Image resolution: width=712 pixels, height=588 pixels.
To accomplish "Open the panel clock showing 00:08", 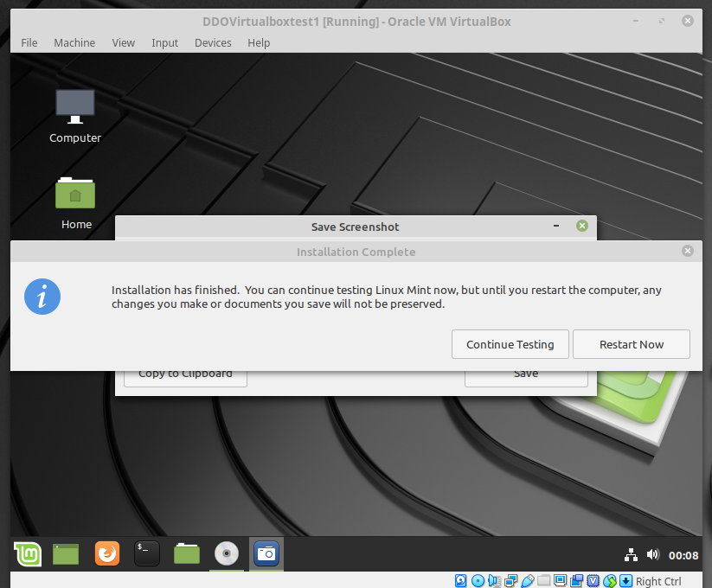I will coord(683,555).
